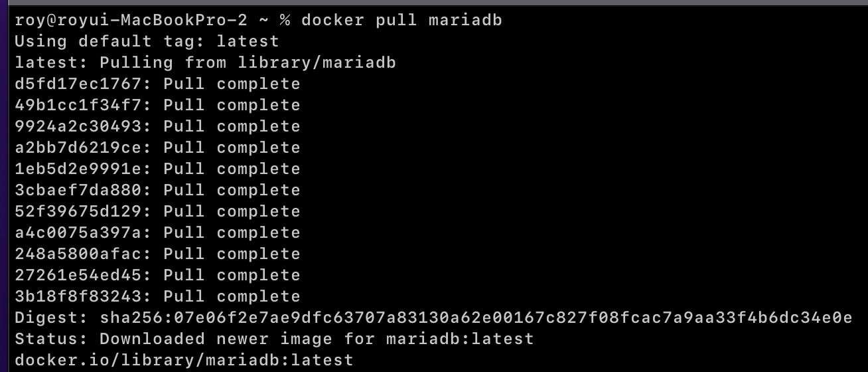This screenshot has width=868, height=372.
Task: Click layer ID 9924a2c30493
Action: point(78,126)
